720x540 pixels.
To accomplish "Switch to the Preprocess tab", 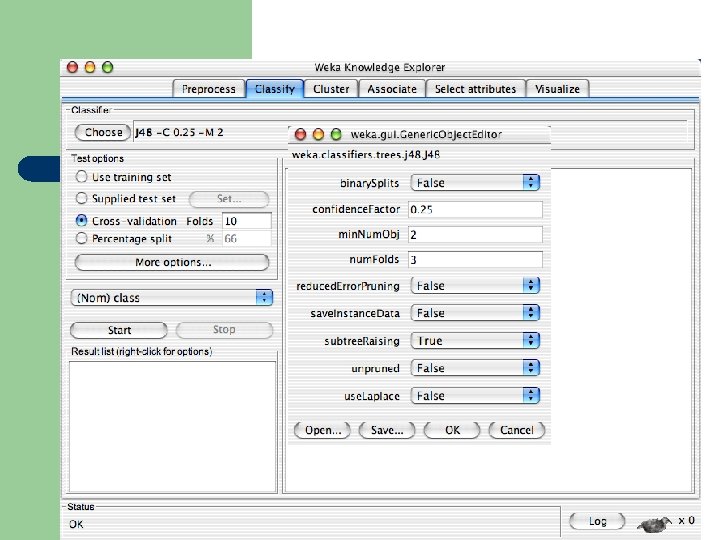I will (x=208, y=89).
